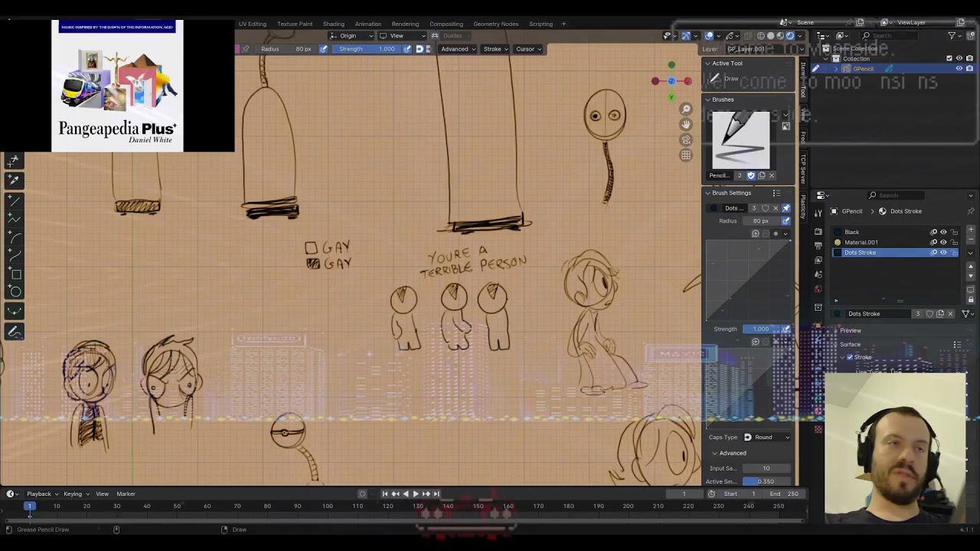This screenshot has width=980, height=551.
Task: Click the pencil brush preview thumbnail
Action: 740,140
